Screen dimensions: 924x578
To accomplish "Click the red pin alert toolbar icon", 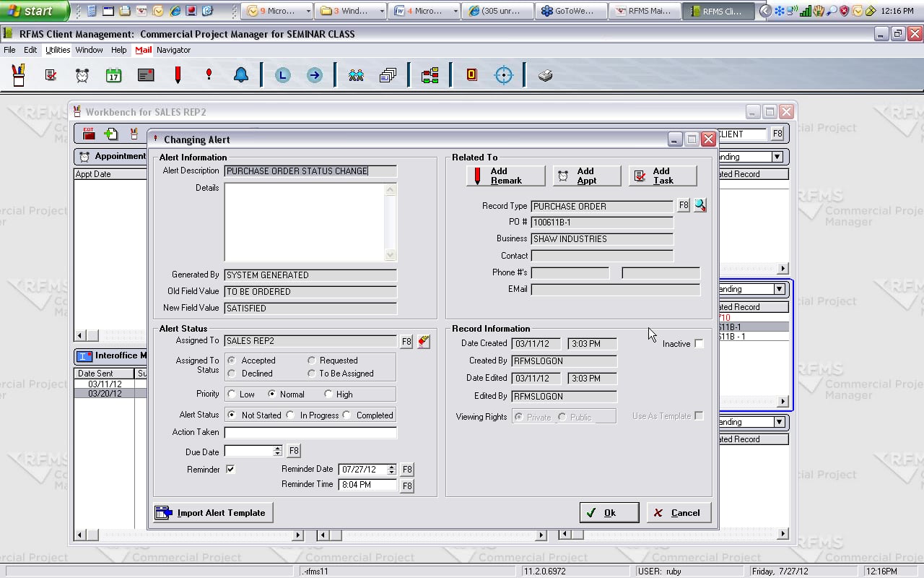I will (209, 74).
